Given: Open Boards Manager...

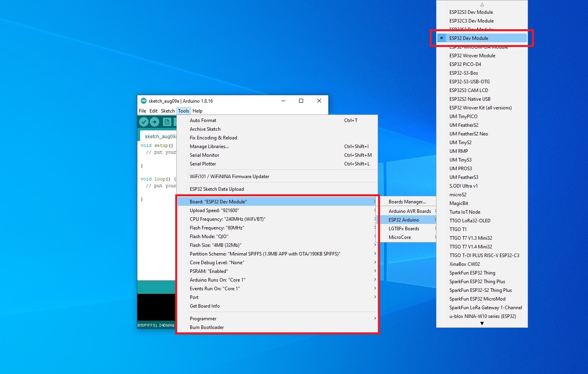Looking at the screenshot, I should point(407,202).
